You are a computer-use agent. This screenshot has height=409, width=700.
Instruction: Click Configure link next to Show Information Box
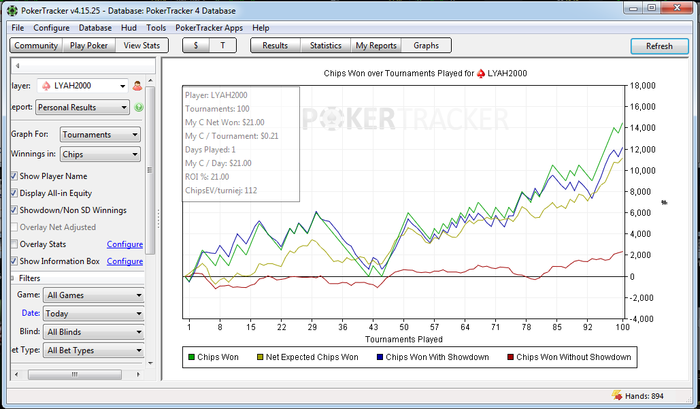point(124,261)
